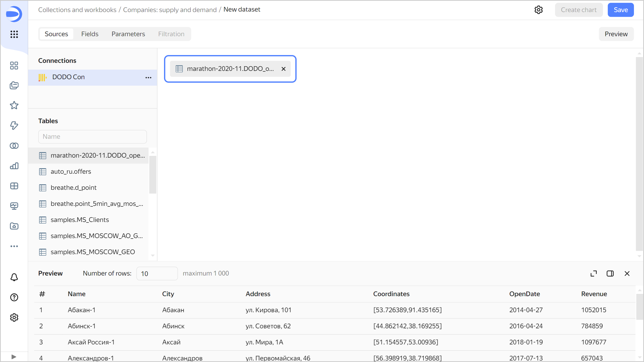Click the Parameters tab
This screenshot has width=644, height=362.
pos(128,34)
